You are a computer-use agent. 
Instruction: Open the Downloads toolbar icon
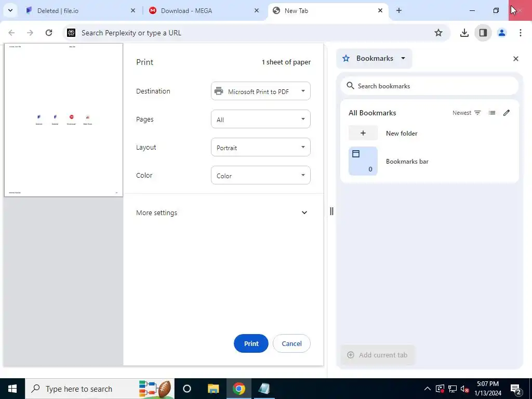[x=464, y=33]
